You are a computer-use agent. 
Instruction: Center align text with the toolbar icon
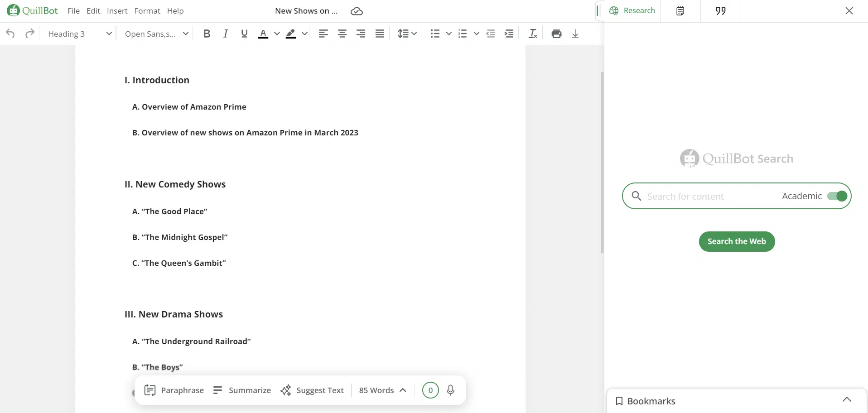342,34
